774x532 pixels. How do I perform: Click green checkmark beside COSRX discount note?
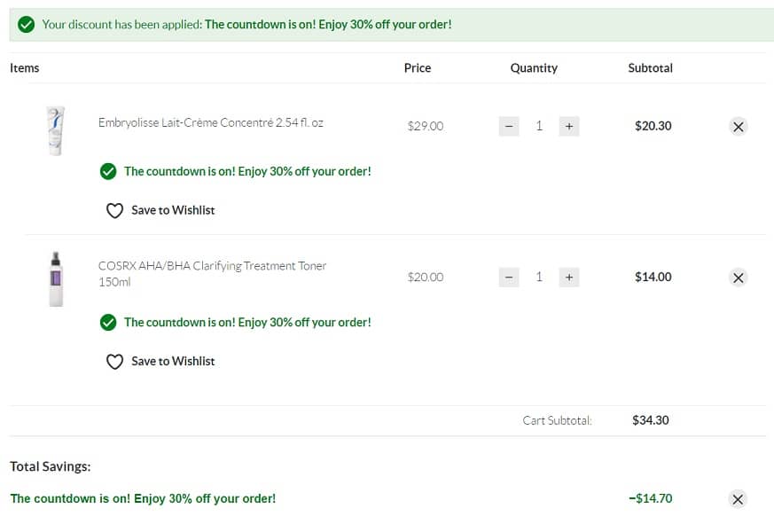tap(108, 323)
